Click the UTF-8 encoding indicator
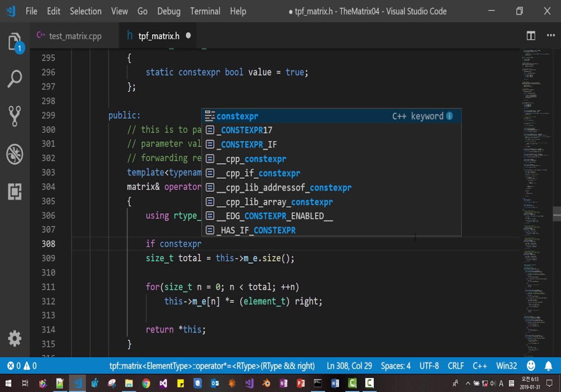The height and width of the screenshot is (392, 561). point(429,366)
